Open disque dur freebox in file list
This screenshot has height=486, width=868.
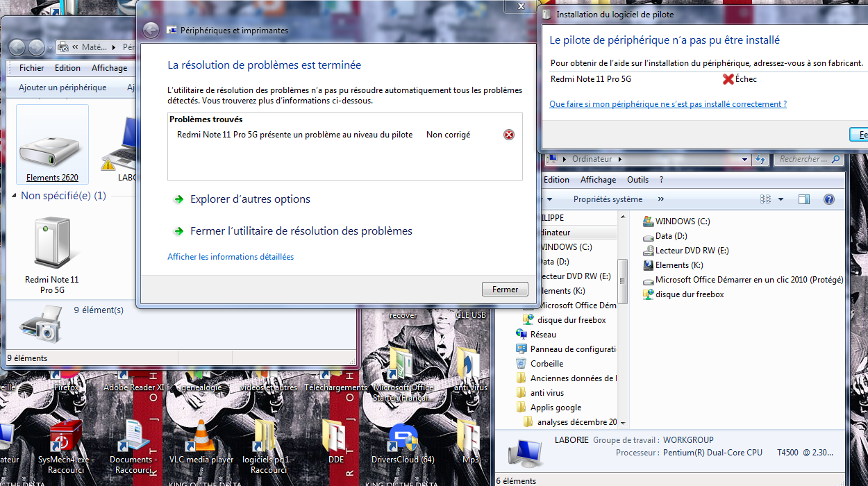pos(683,294)
